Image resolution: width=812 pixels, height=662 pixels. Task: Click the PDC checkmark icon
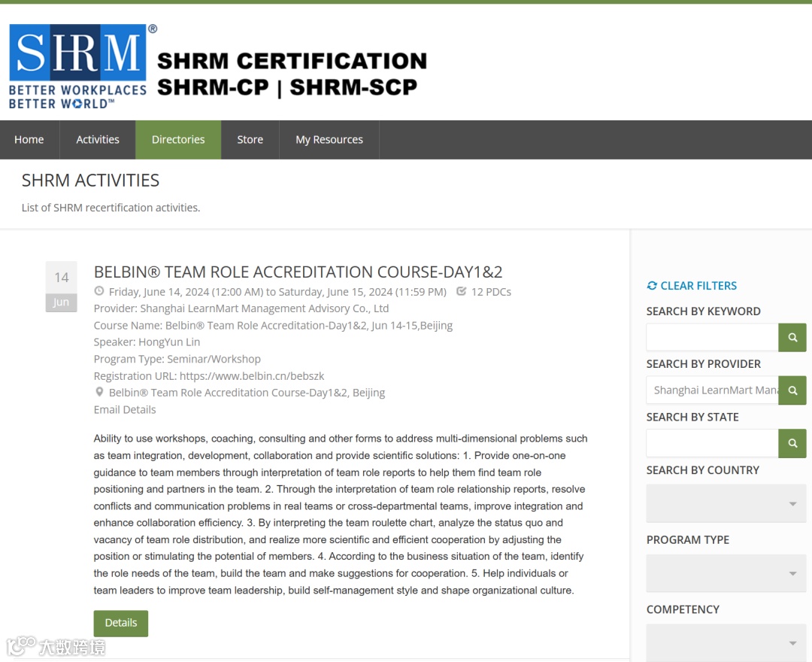tap(462, 291)
